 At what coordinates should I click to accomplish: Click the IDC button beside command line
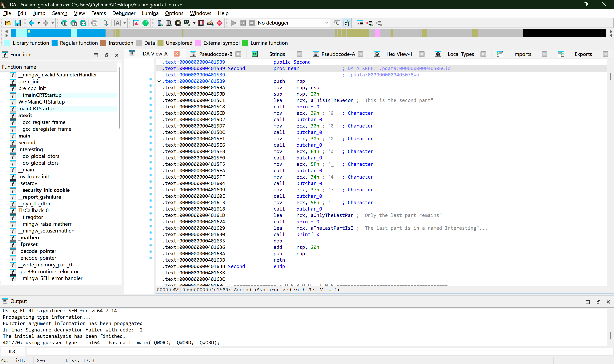click(13, 351)
